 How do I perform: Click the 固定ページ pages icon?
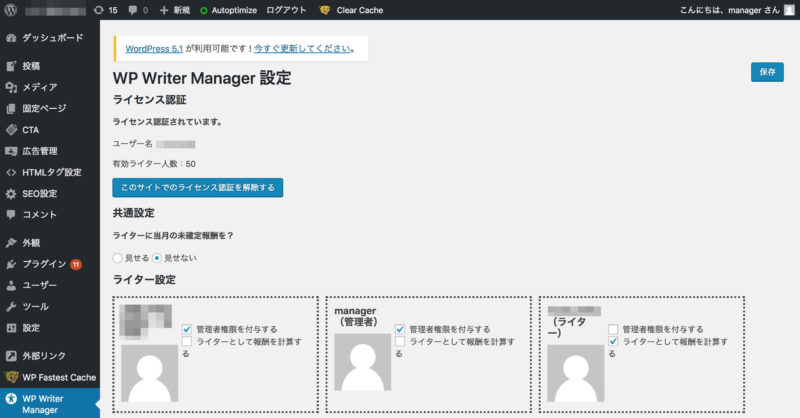point(11,108)
